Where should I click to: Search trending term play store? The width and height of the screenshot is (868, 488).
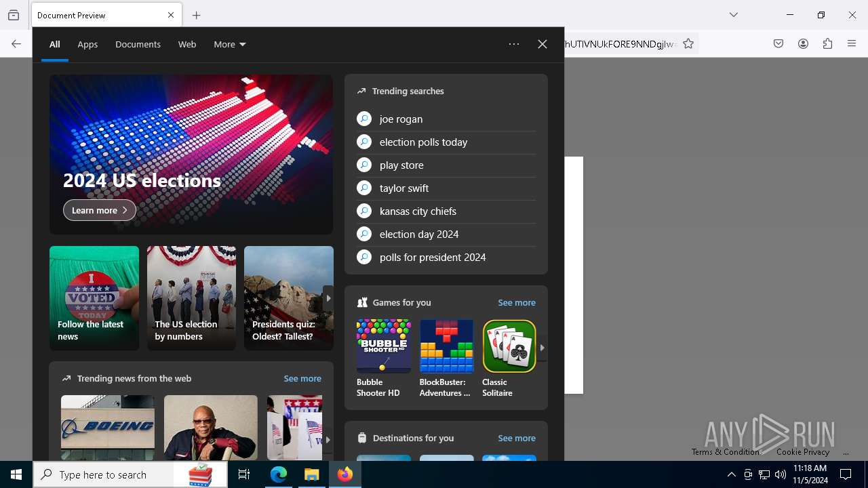[446, 165]
